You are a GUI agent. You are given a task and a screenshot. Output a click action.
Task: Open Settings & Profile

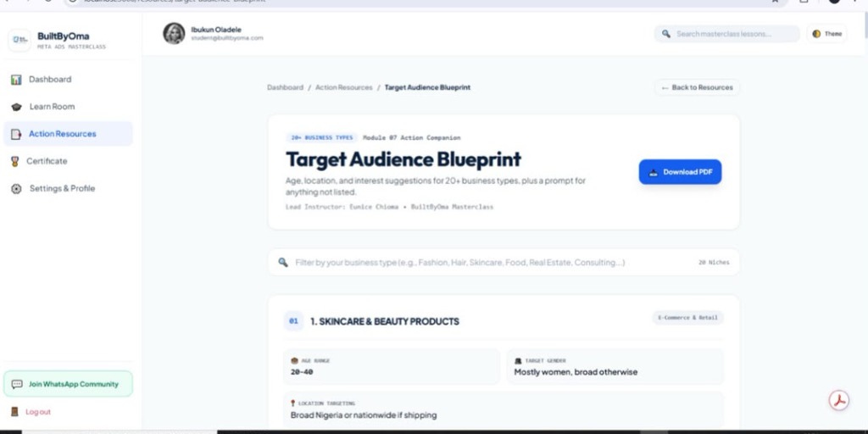point(68,188)
